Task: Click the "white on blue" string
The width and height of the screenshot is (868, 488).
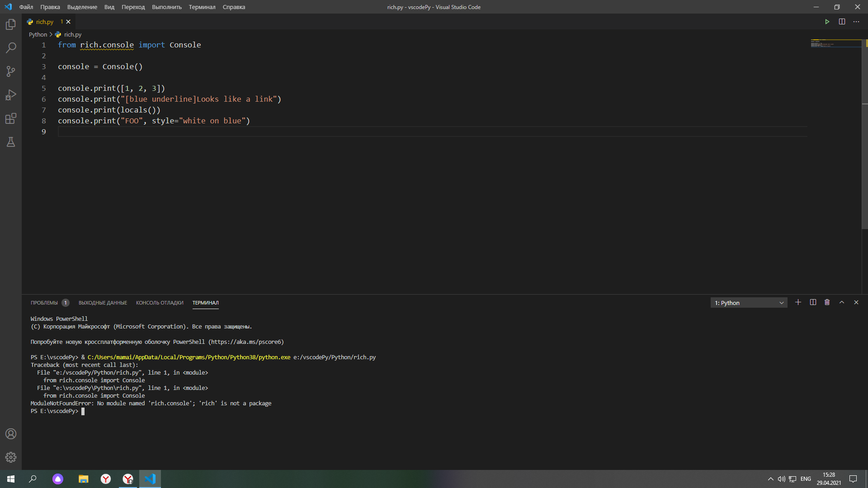Action: tap(212, 121)
